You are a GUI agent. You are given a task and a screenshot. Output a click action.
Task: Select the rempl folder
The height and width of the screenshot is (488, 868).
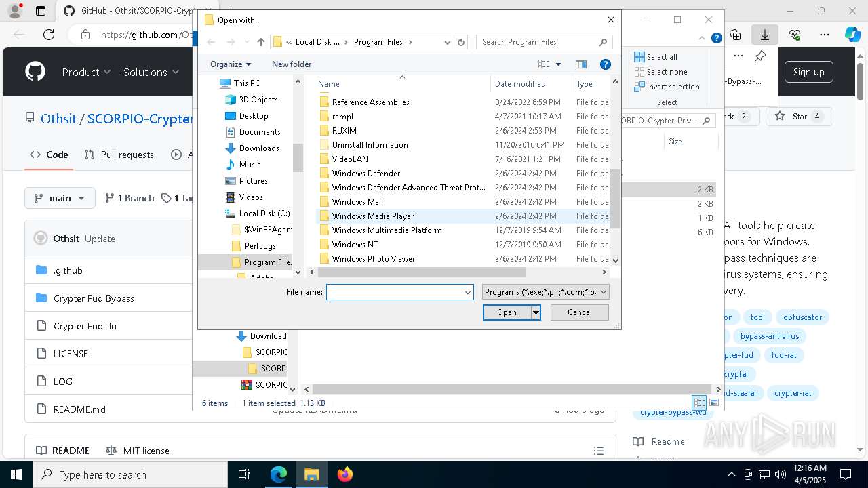tap(342, 117)
